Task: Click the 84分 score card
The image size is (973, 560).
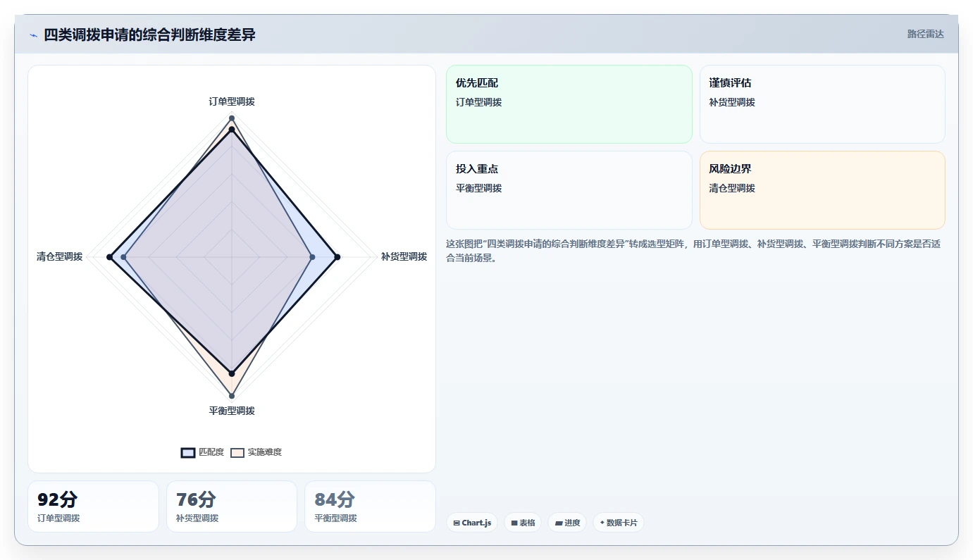Action: pyautogui.click(x=370, y=506)
